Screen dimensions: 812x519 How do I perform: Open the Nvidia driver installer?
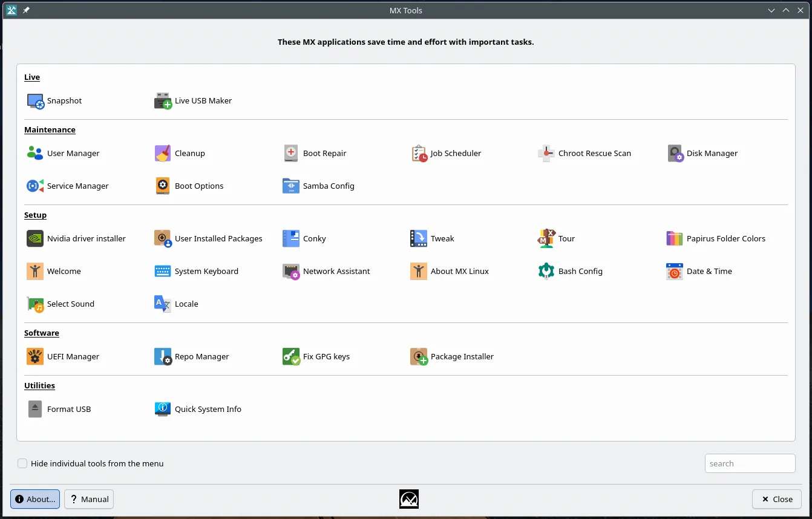click(77, 238)
